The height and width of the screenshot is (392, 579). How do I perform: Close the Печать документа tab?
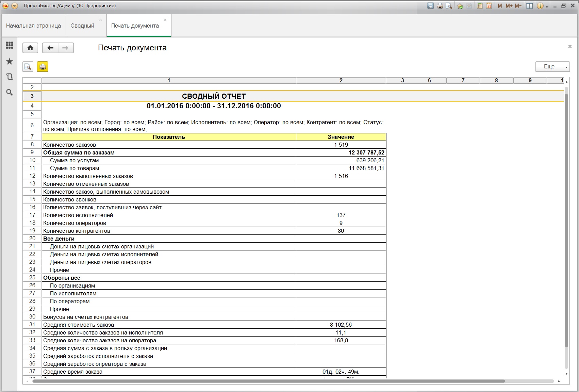click(x=165, y=20)
